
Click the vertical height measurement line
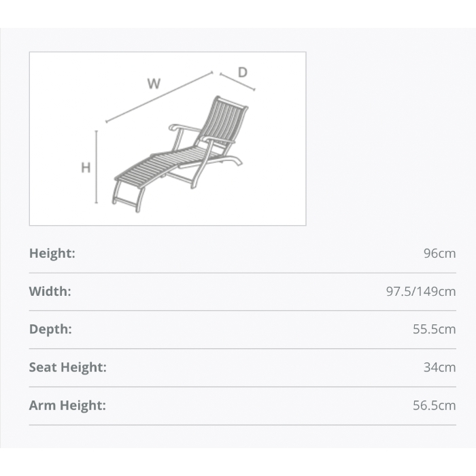point(97,167)
